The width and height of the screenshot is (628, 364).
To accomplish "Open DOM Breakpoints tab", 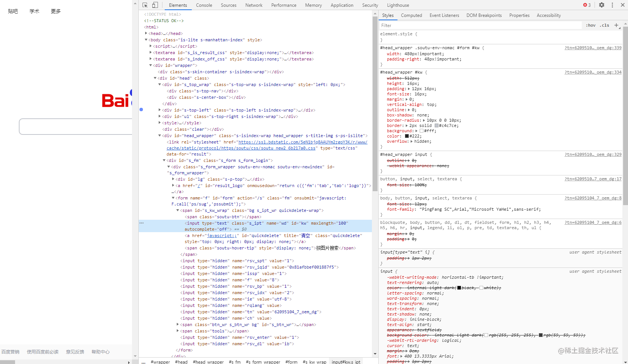I will point(484,15).
